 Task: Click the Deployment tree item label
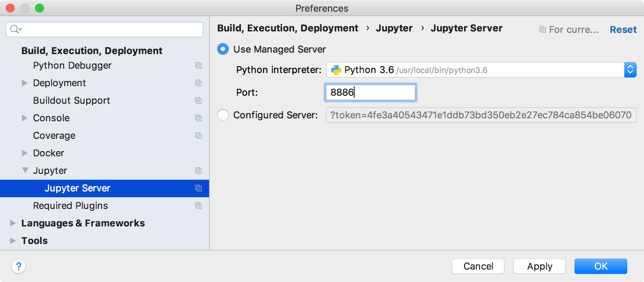tap(60, 83)
